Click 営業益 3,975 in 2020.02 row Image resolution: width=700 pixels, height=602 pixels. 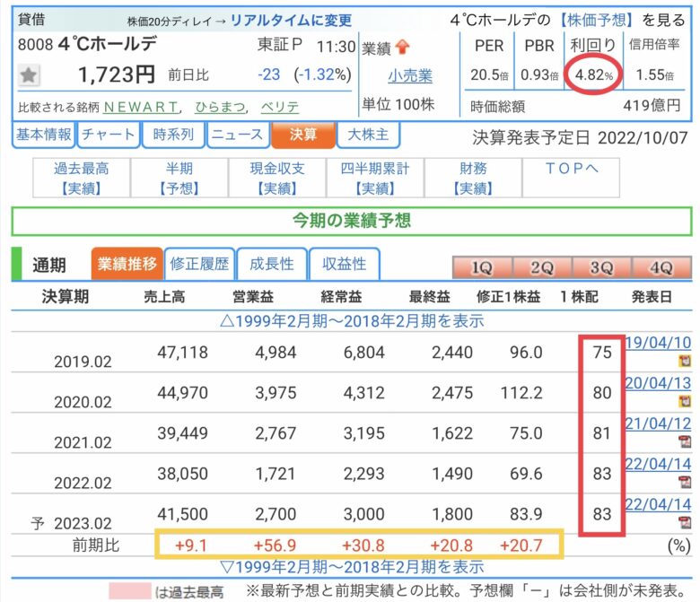pyautogui.click(x=276, y=393)
